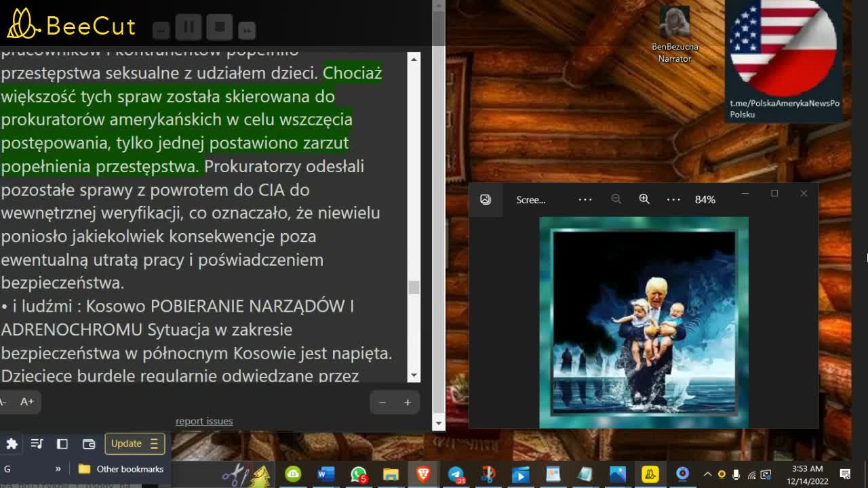This screenshot has height=488, width=868.
Task: Pause the narration playback
Action: click(189, 27)
